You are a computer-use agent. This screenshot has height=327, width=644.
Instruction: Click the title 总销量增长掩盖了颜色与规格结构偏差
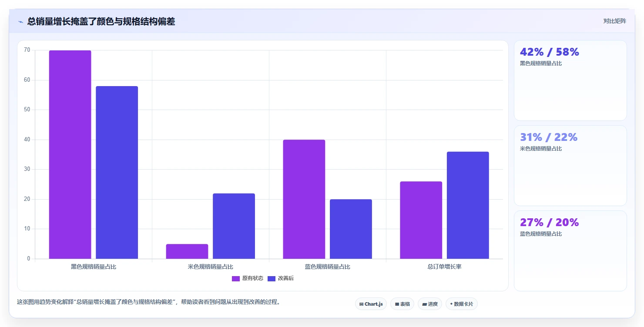click(x=101, y=22)
